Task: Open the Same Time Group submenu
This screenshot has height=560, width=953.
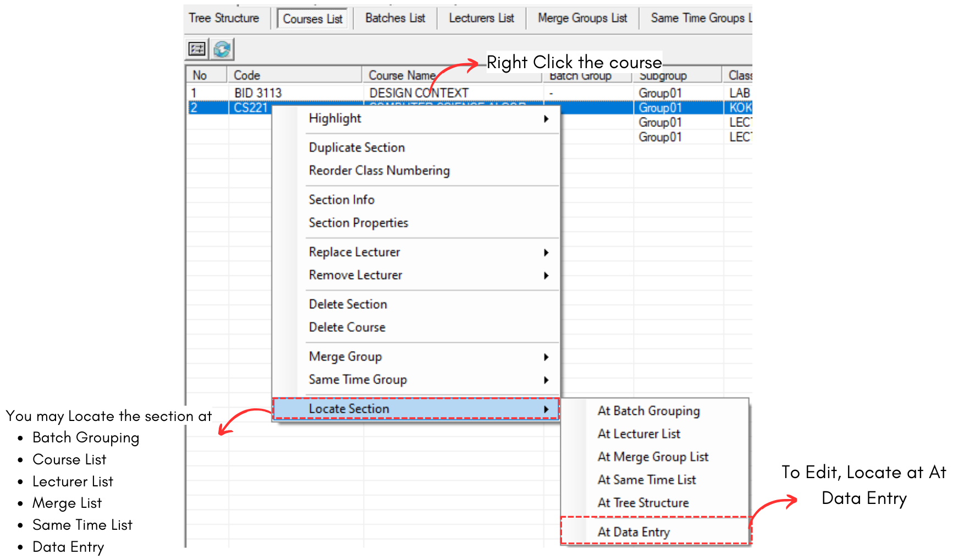Action: point(357,380)
